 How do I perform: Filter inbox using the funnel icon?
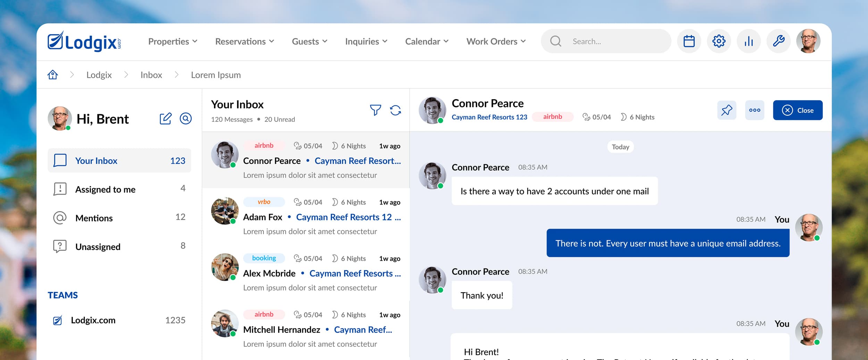375,110
